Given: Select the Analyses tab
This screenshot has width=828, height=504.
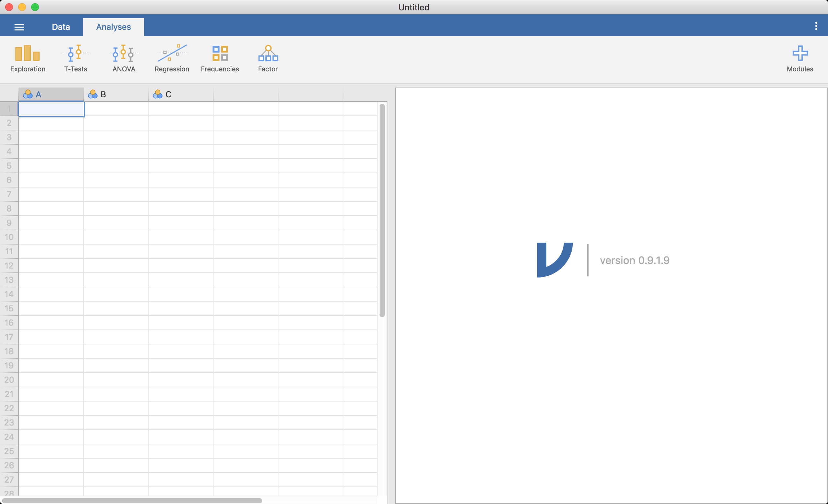Looking at the screenshot, I should (x=114, y=27).
